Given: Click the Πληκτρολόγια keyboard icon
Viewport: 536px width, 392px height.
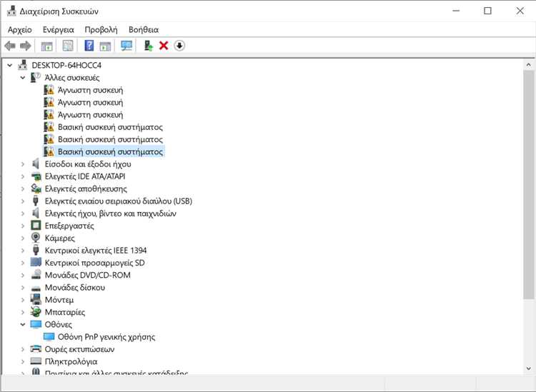Looking at the screenshot, I should [36, 361].
